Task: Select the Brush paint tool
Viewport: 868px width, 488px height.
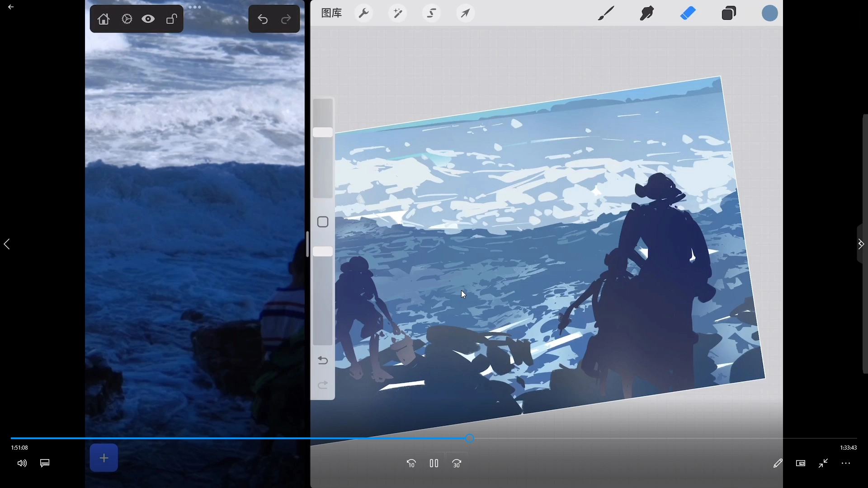Action: click(x=606, y=14)
